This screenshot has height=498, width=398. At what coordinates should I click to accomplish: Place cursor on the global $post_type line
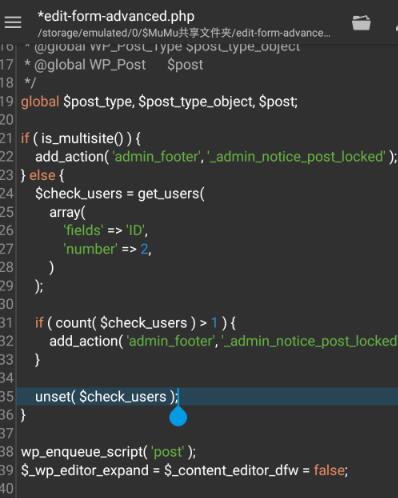pos(159,102)
